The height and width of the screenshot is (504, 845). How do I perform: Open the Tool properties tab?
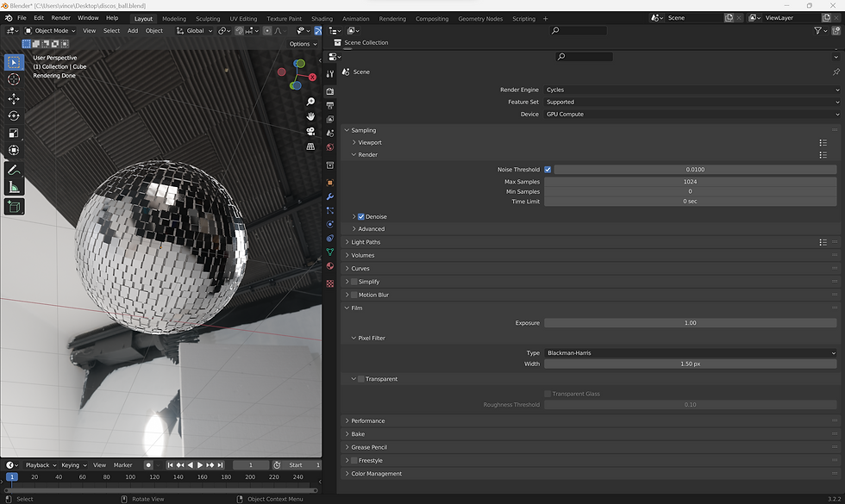(x=330, y=74)
